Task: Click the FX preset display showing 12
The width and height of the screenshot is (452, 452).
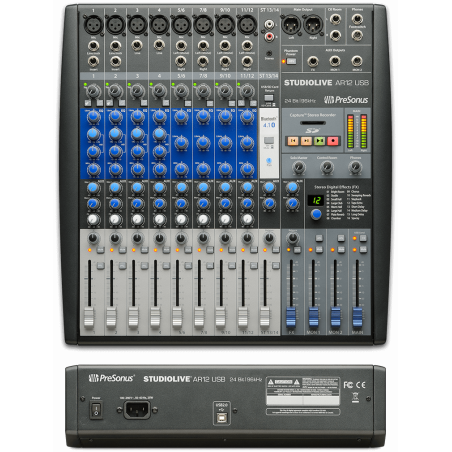Action: click(x=316, y=200)
